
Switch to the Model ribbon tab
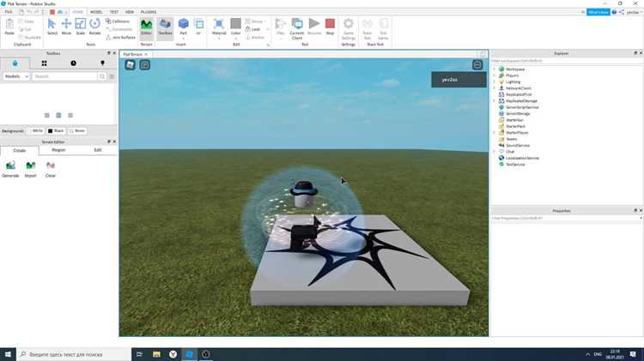click(x=96, y=12)
